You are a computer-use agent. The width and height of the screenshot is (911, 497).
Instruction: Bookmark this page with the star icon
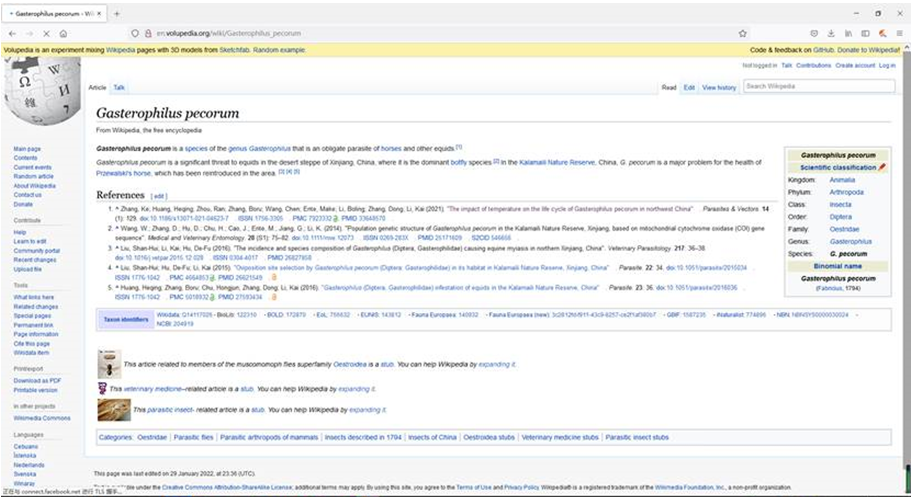pyautogui.click(x=742, y=33)
